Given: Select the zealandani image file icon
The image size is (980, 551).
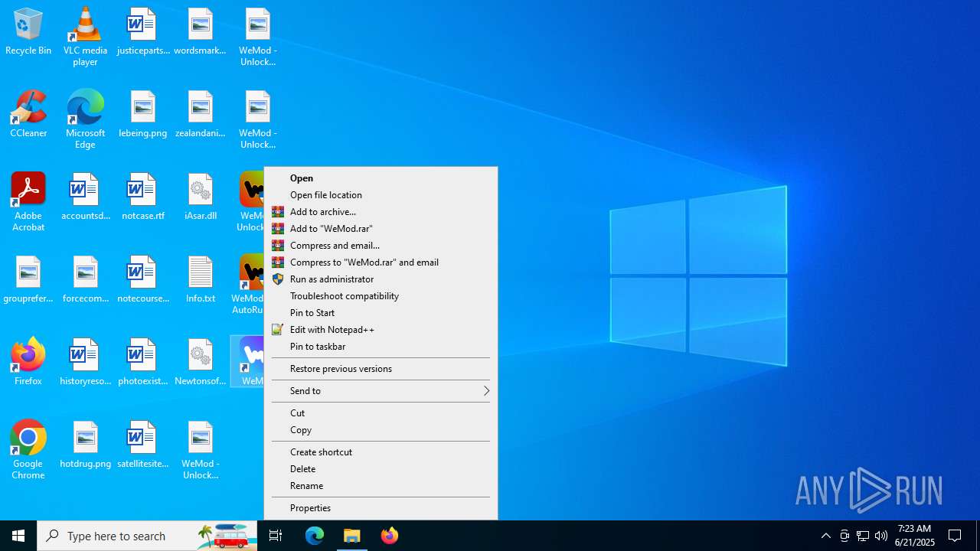Looking at the screenshot, I should click(x=200, y=115).
